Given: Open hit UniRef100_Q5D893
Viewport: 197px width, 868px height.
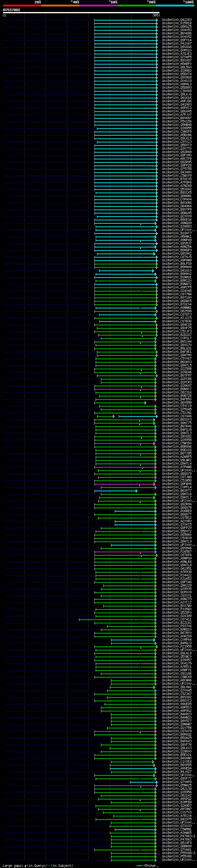Looking at the screenshot, I should pos(177,88).
